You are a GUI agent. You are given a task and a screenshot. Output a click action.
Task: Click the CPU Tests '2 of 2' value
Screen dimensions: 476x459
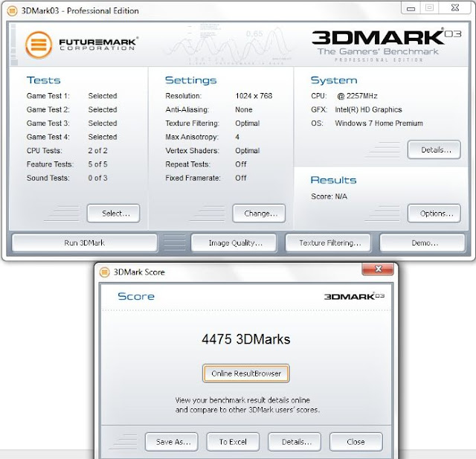pos(97,150)
